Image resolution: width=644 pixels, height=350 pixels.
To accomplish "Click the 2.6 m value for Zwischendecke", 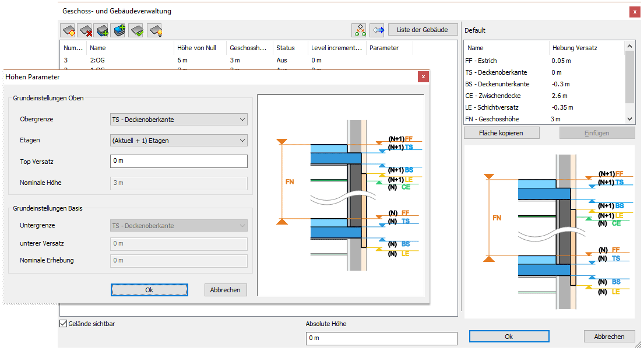I will 559,96.
